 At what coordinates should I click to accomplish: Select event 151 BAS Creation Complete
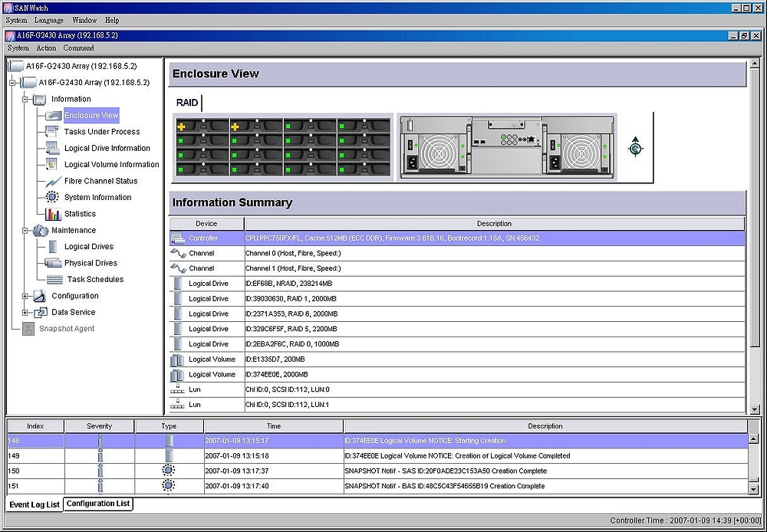pyautogui.click(x=377, y=486)
